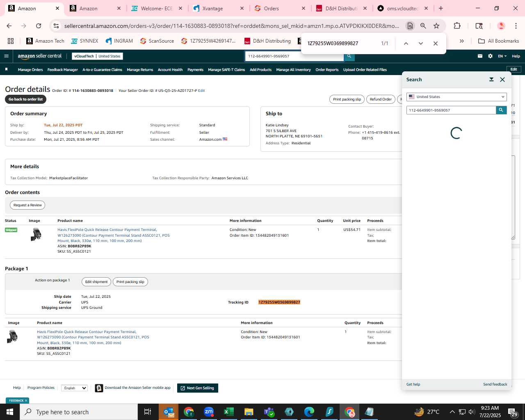The image size is (525, 420).
Task: Reload the current page
Action: (39, 26)
